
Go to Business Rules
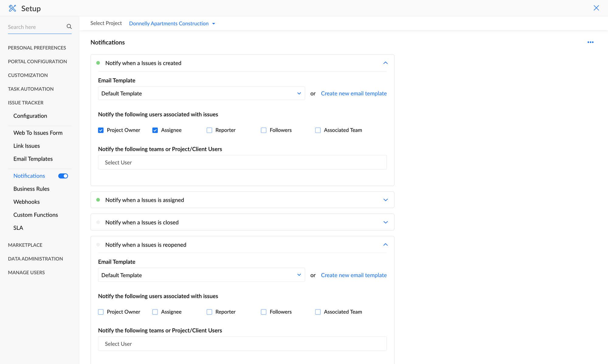(31, 189)
